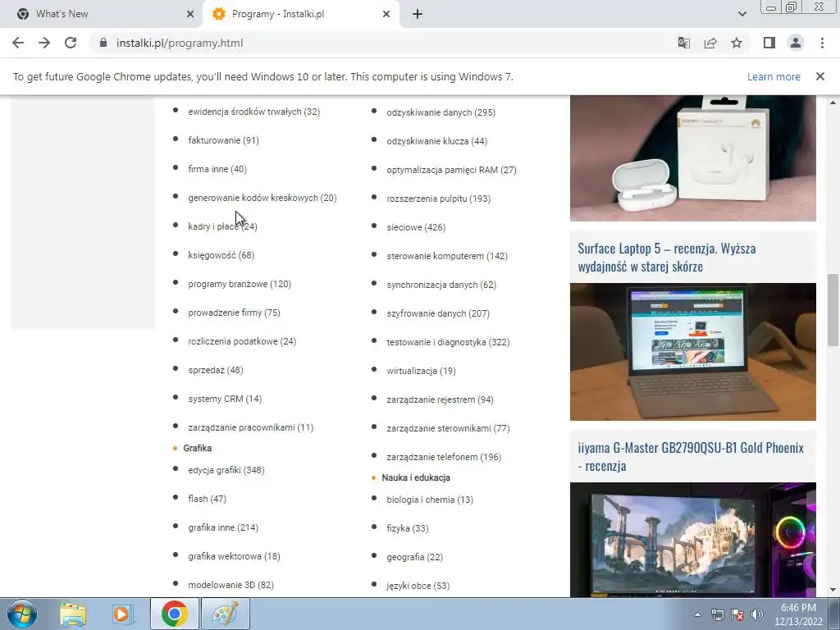Open the Nauka i edukacja heading
840x630 pixels.
pos(416,477)
